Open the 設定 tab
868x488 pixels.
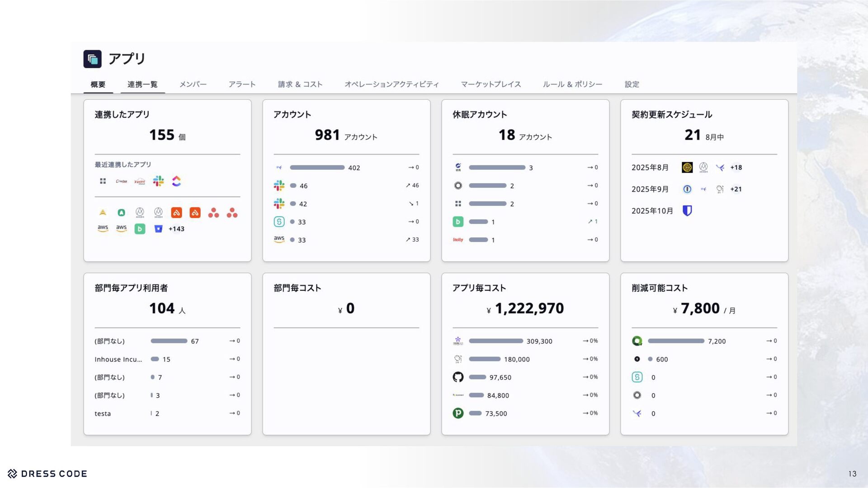tap(632, 84)
